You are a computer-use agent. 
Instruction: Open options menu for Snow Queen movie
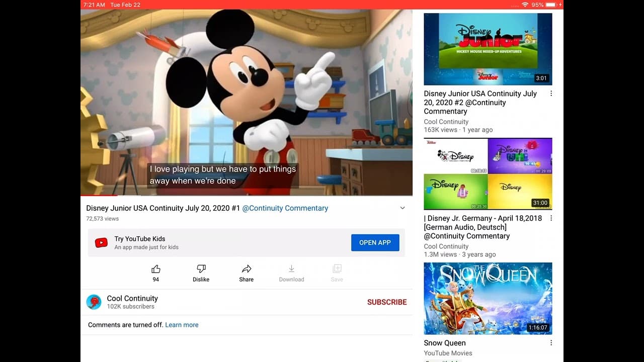tap(551, 343)
